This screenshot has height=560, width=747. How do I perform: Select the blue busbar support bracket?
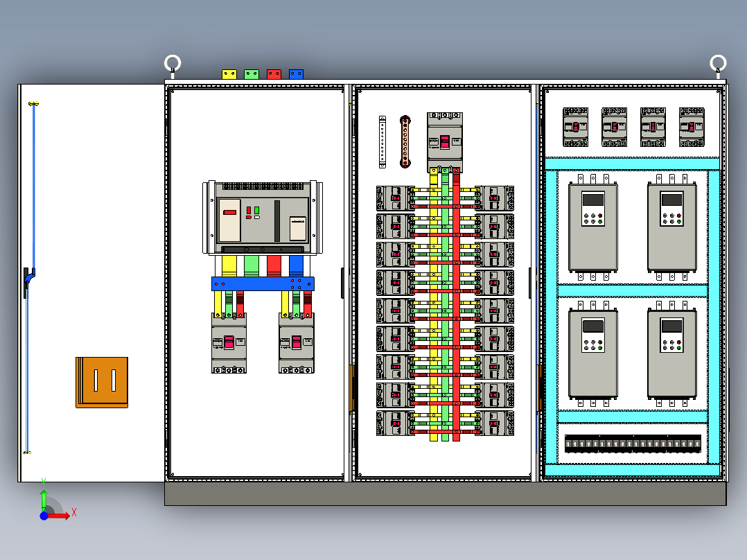point(263,284)
